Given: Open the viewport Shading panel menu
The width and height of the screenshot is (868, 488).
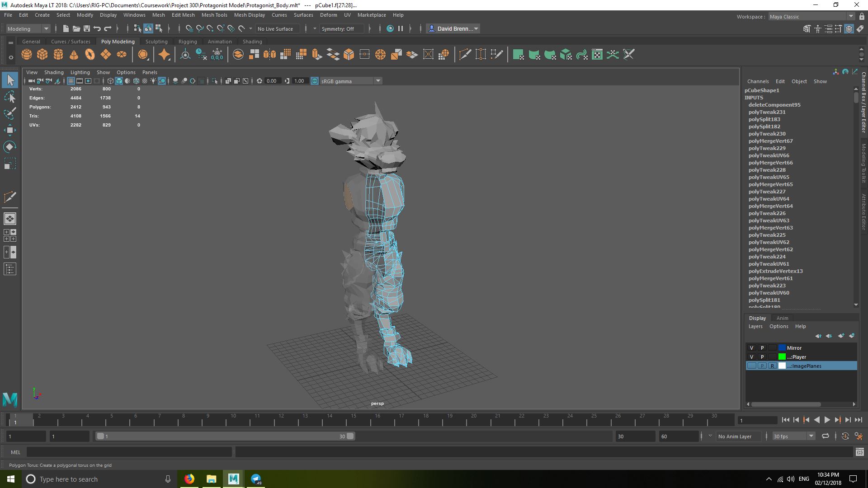Looking at the screenshot, I should pos(54,72).
